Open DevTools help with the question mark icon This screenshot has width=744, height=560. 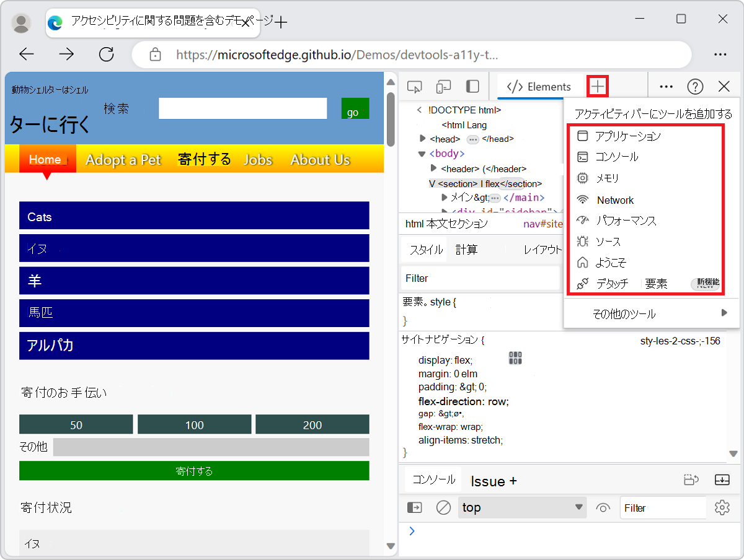click(696, 86)
